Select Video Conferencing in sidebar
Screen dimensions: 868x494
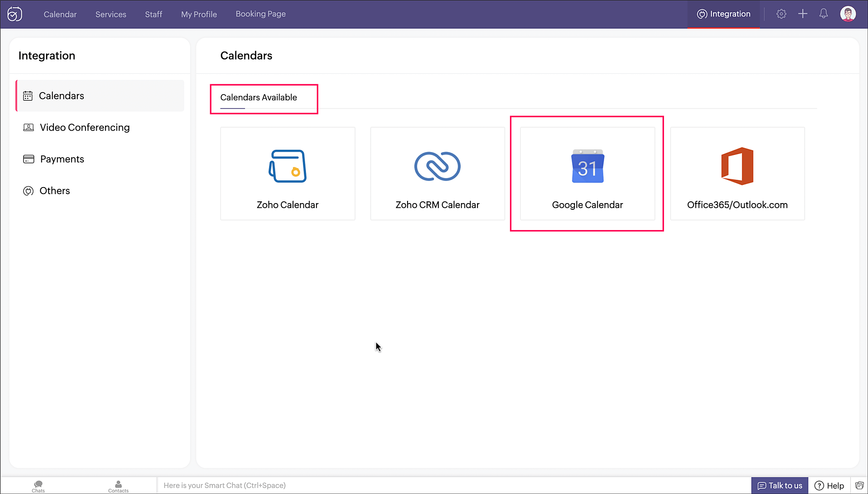[100, 127]
